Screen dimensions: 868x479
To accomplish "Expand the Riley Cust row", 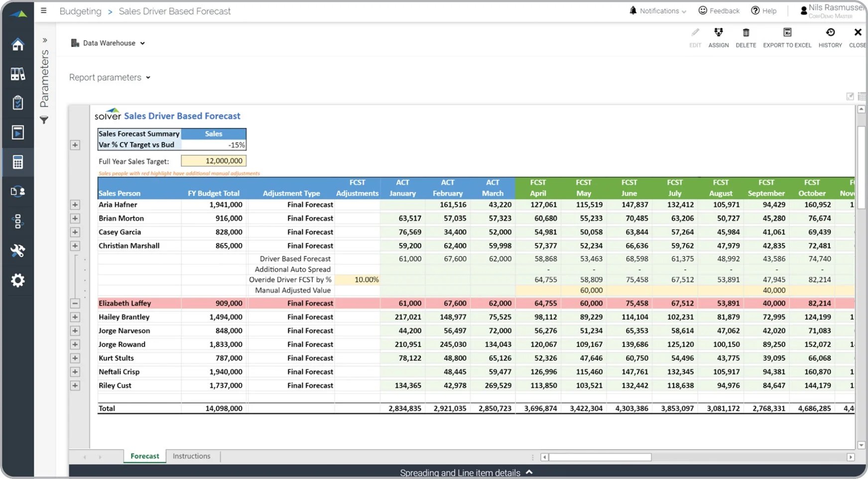I will 75,385.
